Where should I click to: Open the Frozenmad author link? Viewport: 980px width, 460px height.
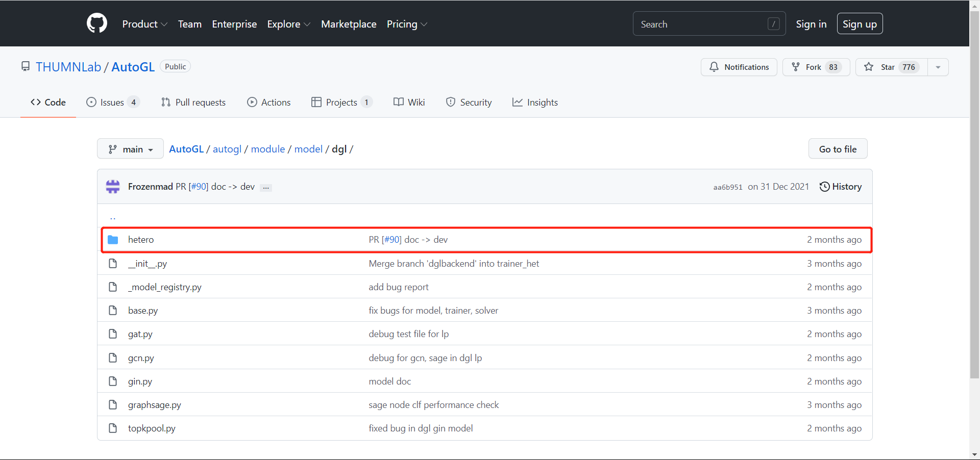point(151,187)
